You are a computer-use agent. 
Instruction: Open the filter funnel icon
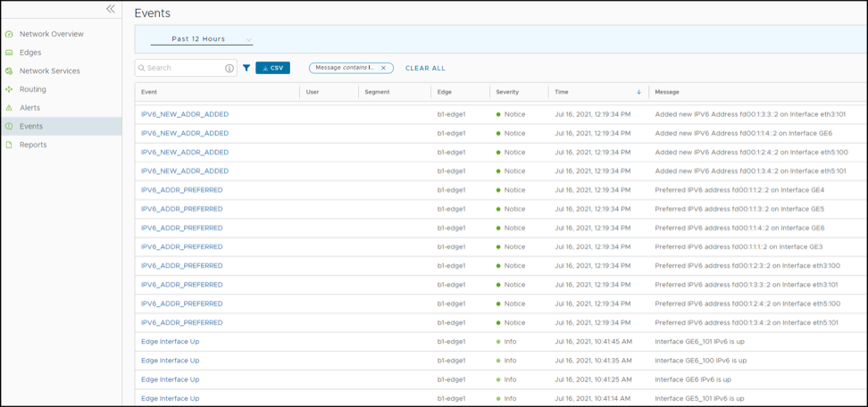[x=246, y=68]
